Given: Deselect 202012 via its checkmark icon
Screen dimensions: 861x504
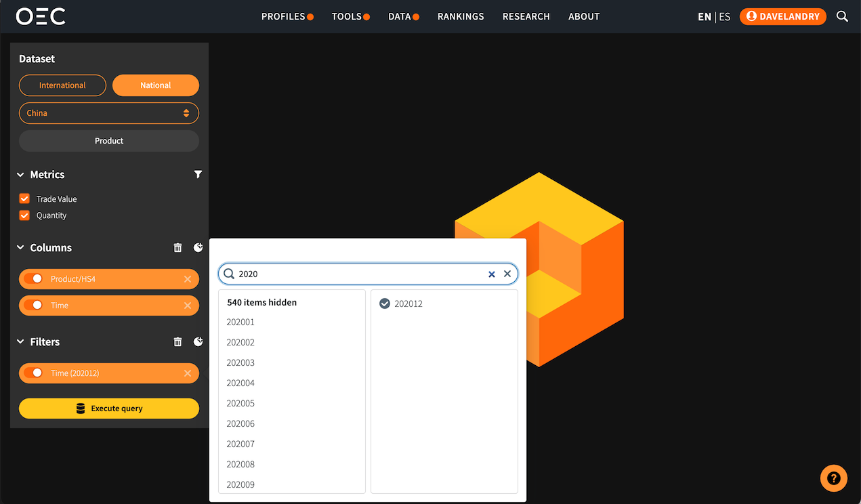Looking at the screenshot, I should pyautogui.click(x=385, y=303).
